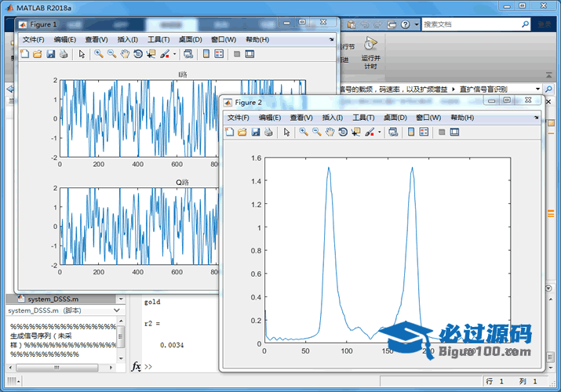Open 桌面(D) menu in Figure 1
Image resolution: width=561 pixels, height=392 pixels.
click(191, 40)
